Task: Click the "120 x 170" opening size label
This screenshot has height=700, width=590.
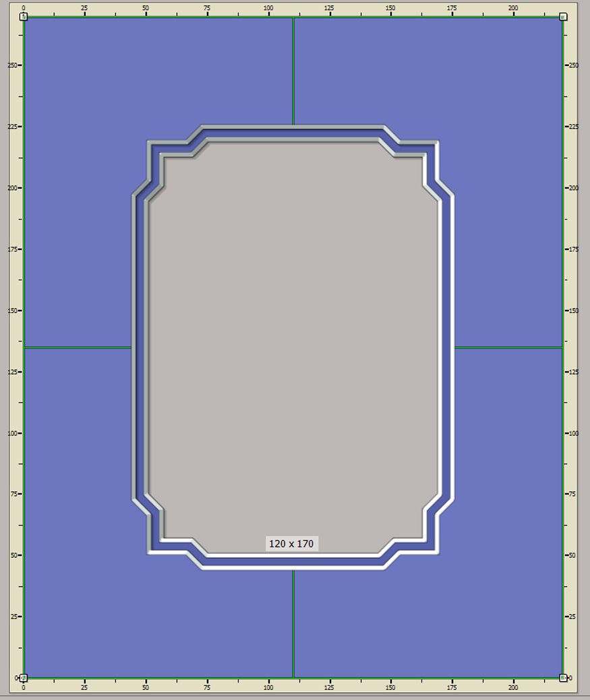Action: coord(292,543)
